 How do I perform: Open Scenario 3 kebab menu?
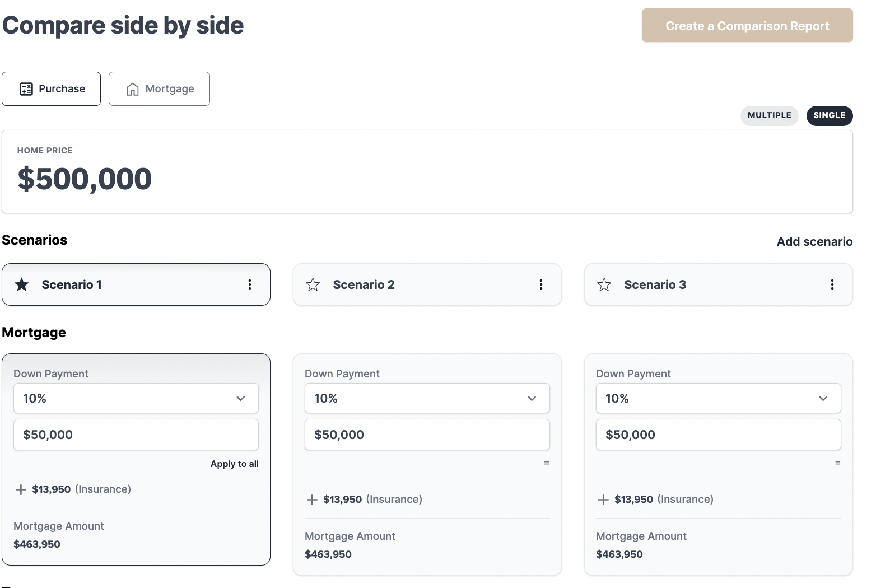(832, 284)
